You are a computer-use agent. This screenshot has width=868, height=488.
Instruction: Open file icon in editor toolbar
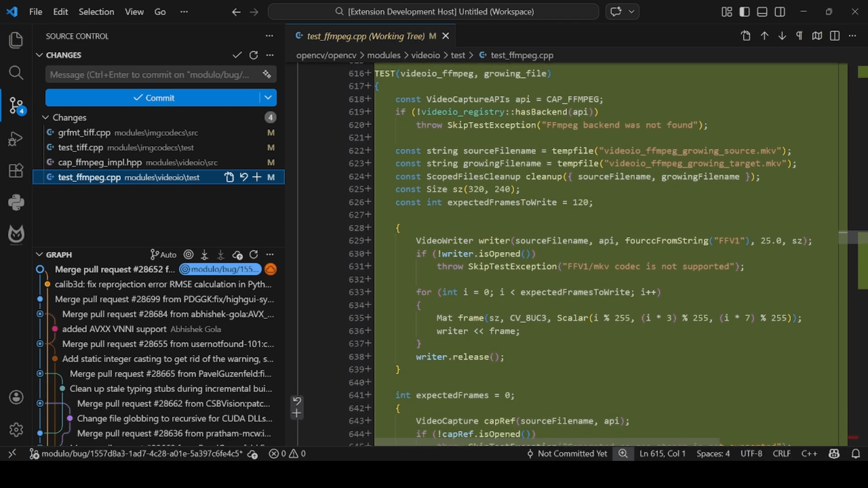(x=746, y=36)
